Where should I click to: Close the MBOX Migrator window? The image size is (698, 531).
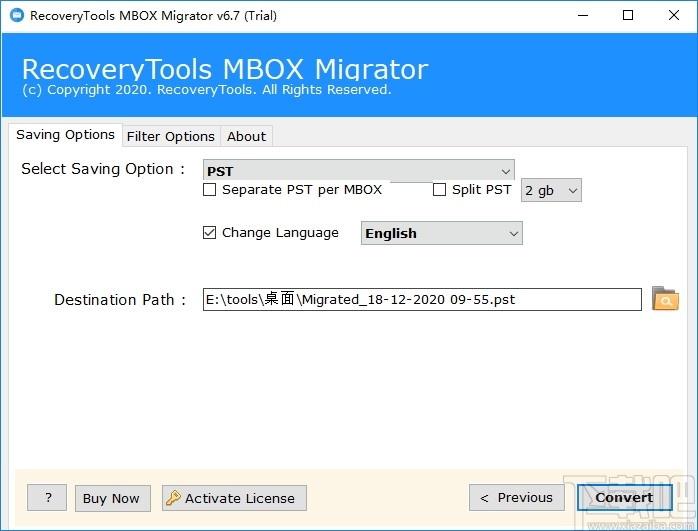(x=674, y=16)
